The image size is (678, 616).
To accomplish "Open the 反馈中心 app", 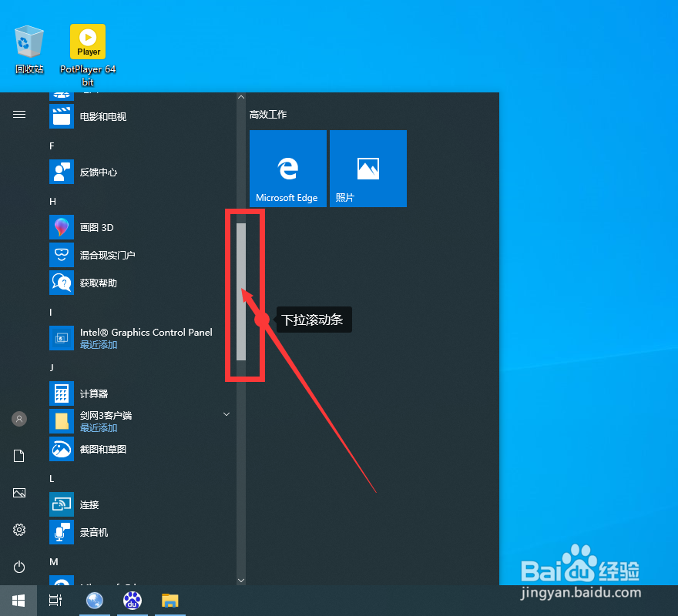I will pyautogui.click(x=100, y=172).
